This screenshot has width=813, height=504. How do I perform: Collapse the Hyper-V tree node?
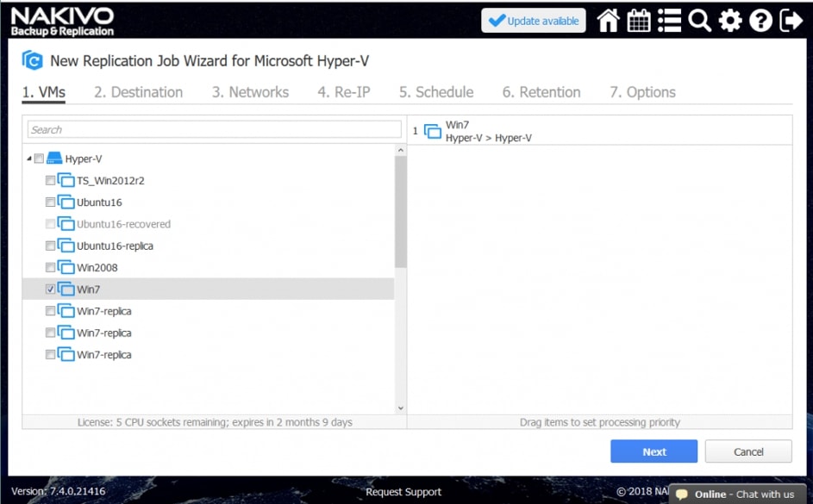[29, 159]
